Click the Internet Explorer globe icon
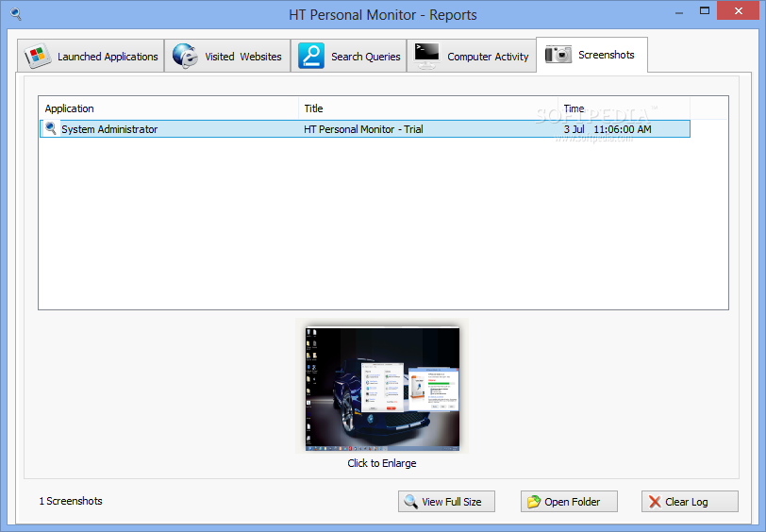Image resolution: width=766 pixels, height=532 pixels. click(185, 56)
